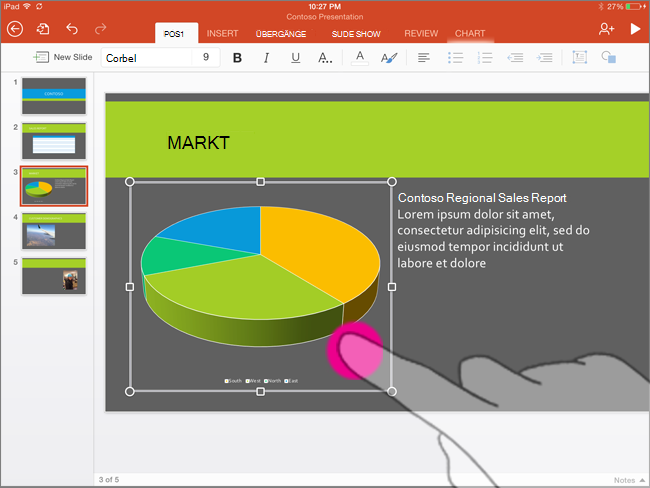Toggle underline formatting
The image size is (650, 488).
(295, 58)
